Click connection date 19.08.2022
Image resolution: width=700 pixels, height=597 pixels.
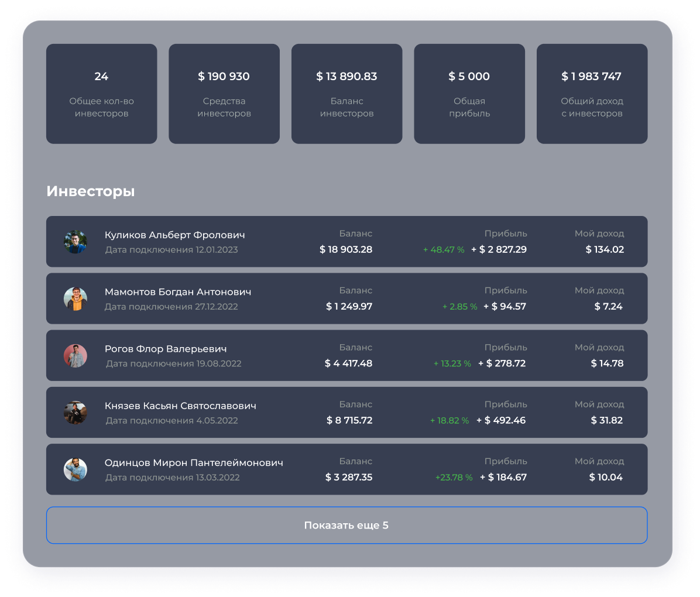point(219,364)
